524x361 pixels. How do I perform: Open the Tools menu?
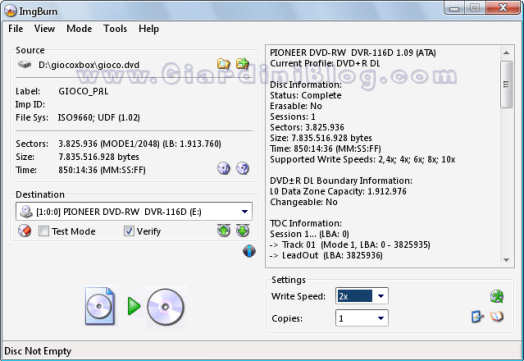115,29
